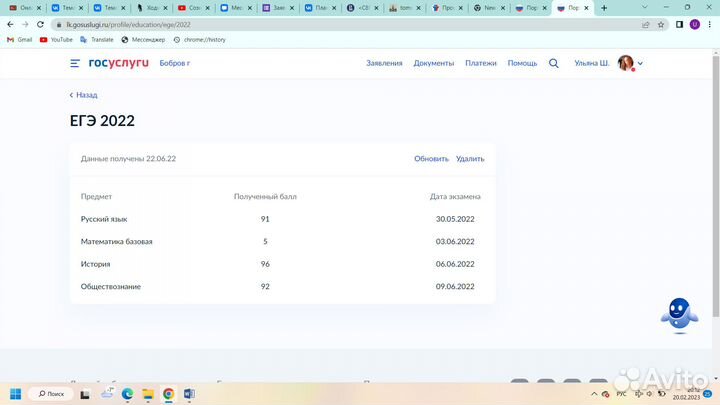720x405 pixels.
Task: Share this page via address bar icon
Action: tap(646, 25)
